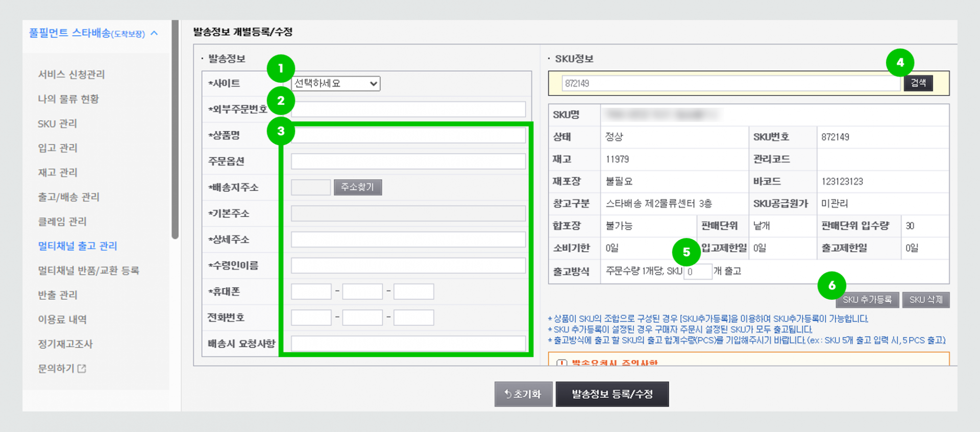This screenshot has height=432, width=980.
Task: Collapse the 풀필먼트 스타배송 menu chevron
Action: coord(154,33)
